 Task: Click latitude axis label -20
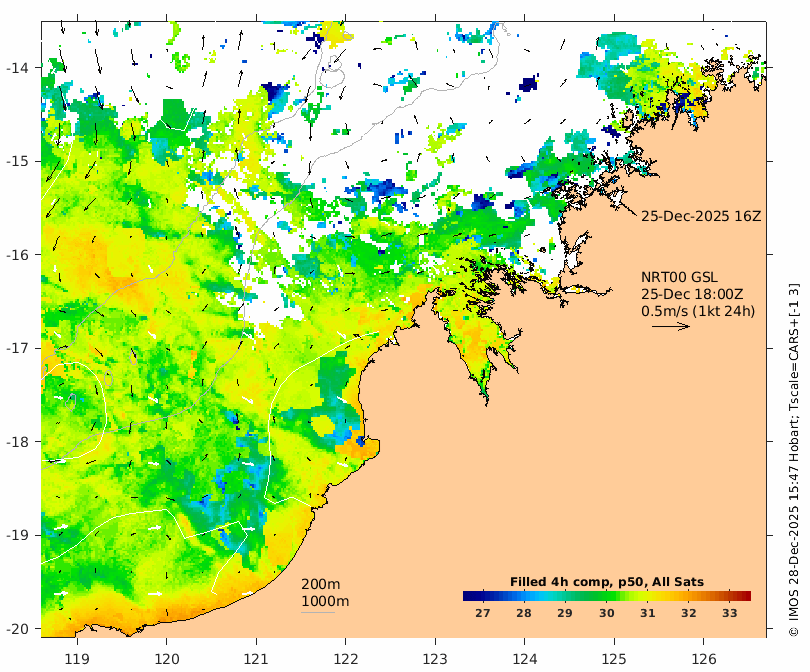[18, 629]
